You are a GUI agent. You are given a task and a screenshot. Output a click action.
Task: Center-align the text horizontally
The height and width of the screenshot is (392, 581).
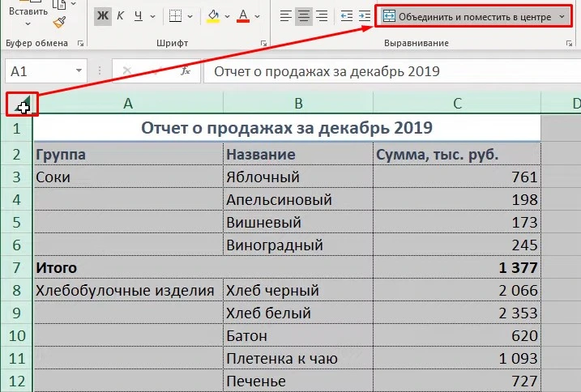coord(303,16)
